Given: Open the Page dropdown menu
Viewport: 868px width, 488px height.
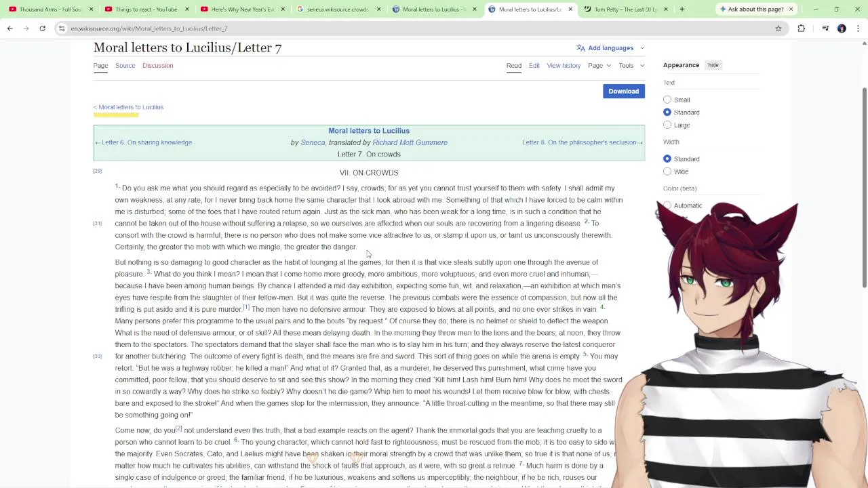Looking at the screenshot, I should (x=599, y=66).
